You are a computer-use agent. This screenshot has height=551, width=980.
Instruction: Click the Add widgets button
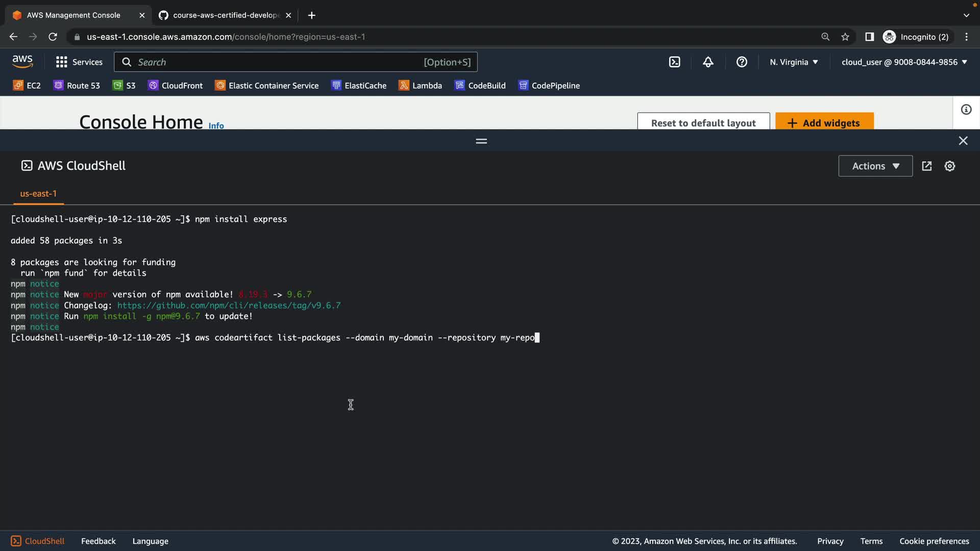click(824, 122)
